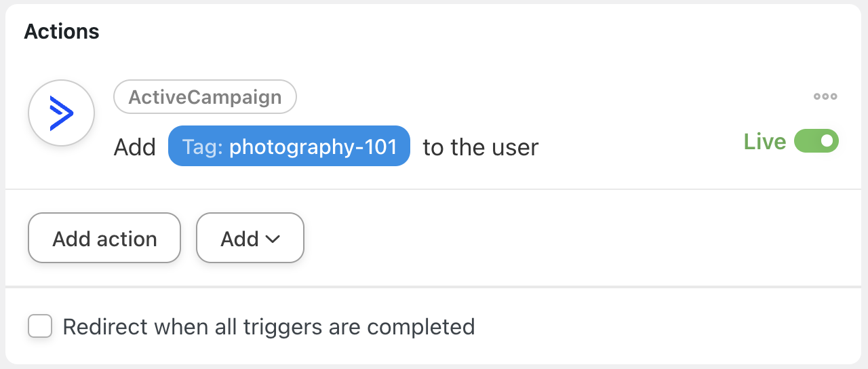Open the three-dot action options menu
The height and width of the screenshot is (369, 868).
click(825, 96)
